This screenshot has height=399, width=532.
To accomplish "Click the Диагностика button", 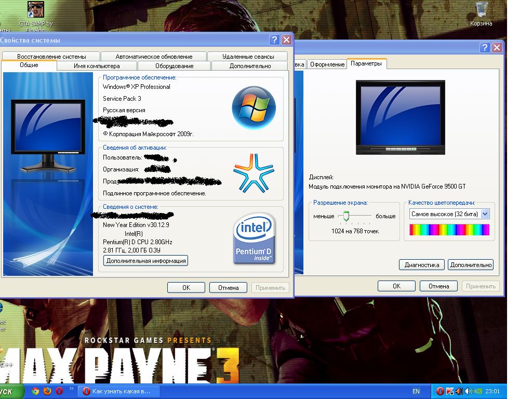I will tap(422, 264).
